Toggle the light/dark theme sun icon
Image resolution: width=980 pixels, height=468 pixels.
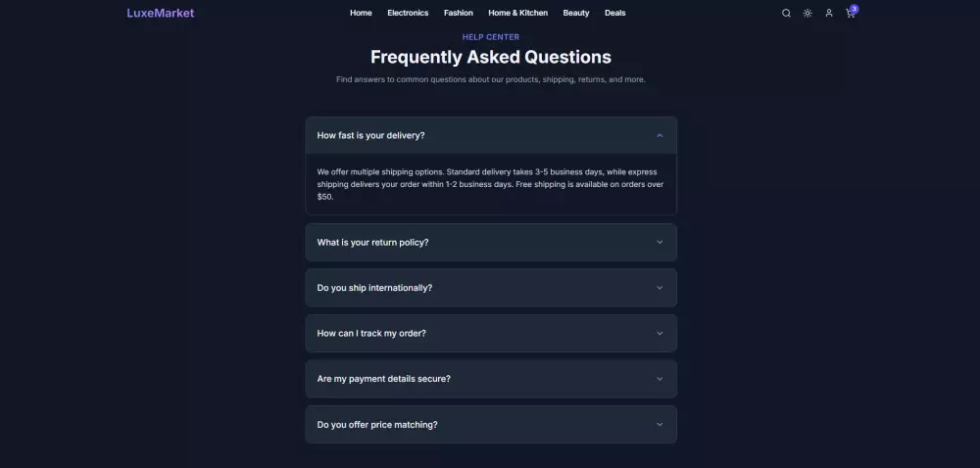[x=808, y=13]
